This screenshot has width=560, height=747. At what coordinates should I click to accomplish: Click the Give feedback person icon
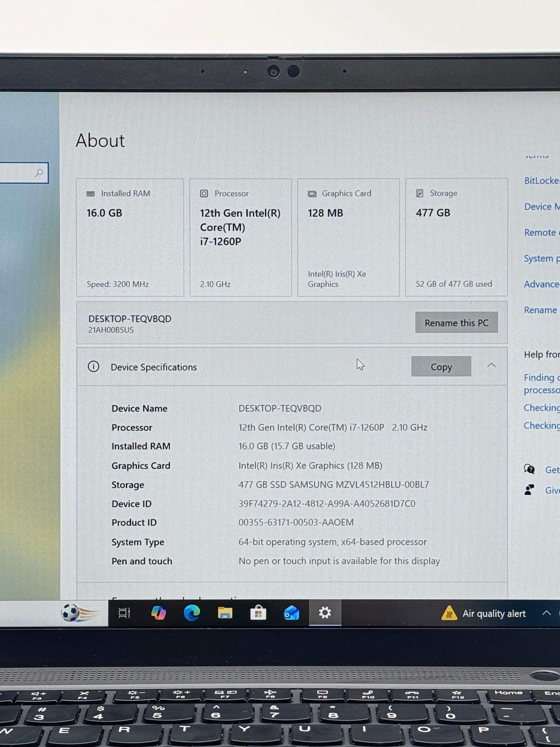click(x=529, y=490)
